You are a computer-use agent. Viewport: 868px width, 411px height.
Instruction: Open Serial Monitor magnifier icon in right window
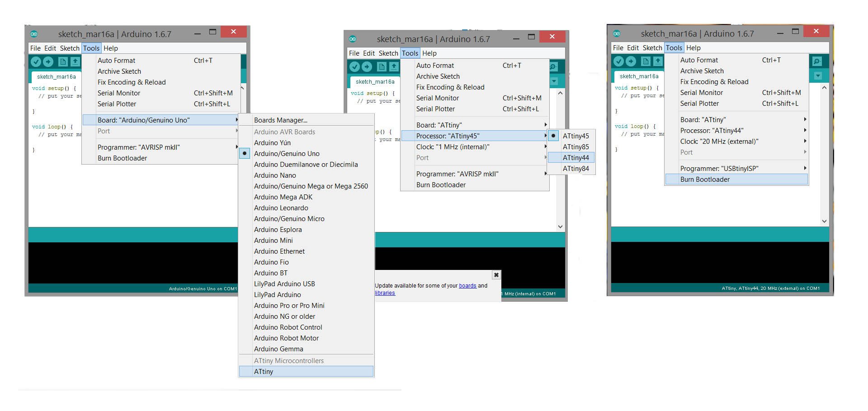tap(817, 61)
